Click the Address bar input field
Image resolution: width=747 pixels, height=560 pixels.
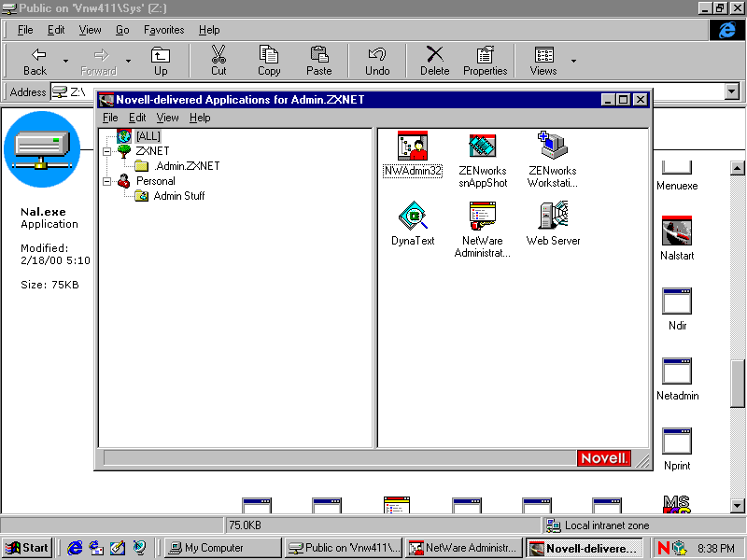394,91
